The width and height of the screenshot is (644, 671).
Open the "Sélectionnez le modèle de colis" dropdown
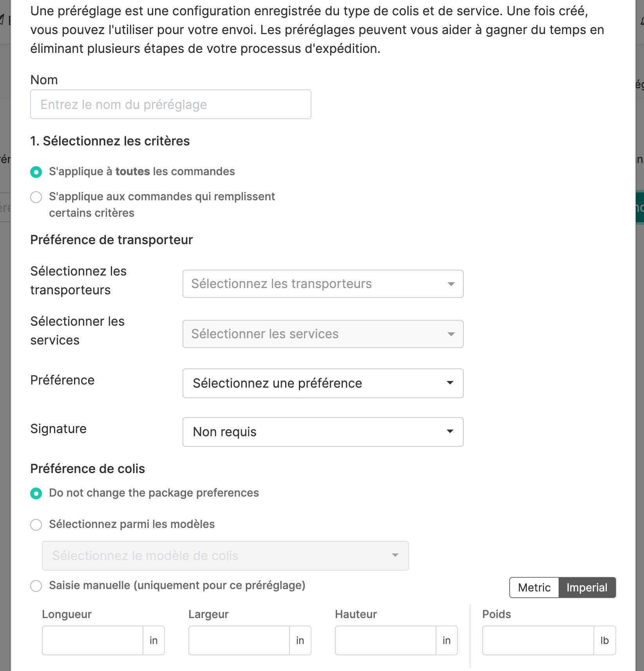pos(225,556)
